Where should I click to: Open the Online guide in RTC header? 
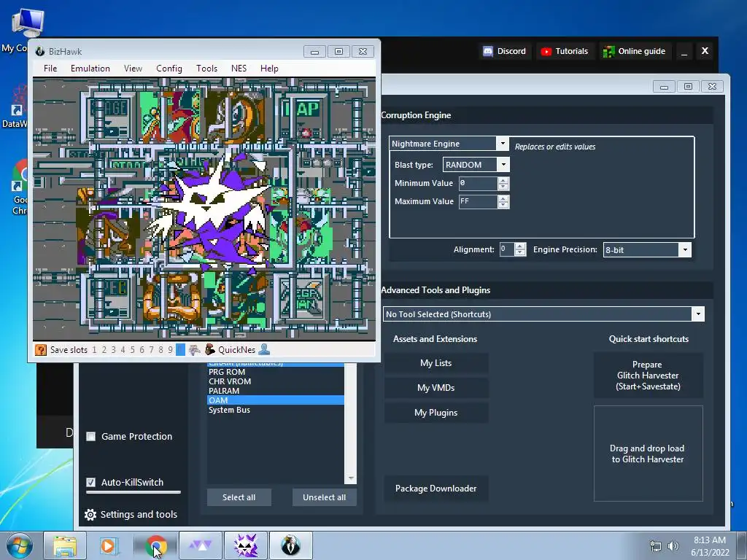click(x=634, y=52)
